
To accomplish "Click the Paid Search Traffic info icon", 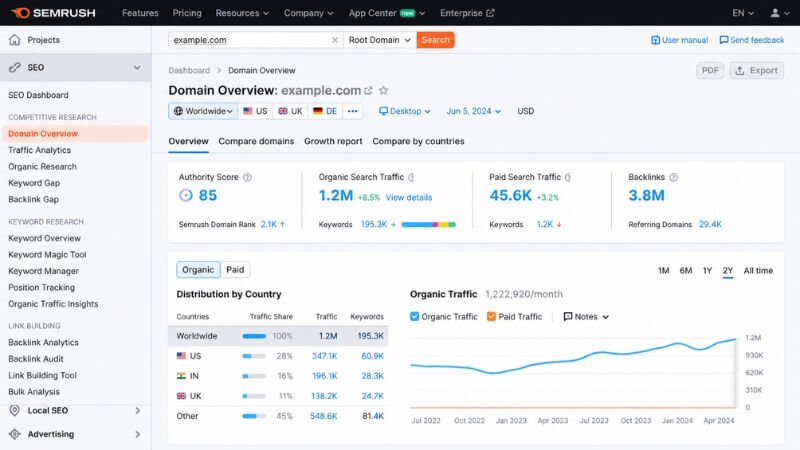I will tap(568, 177).
